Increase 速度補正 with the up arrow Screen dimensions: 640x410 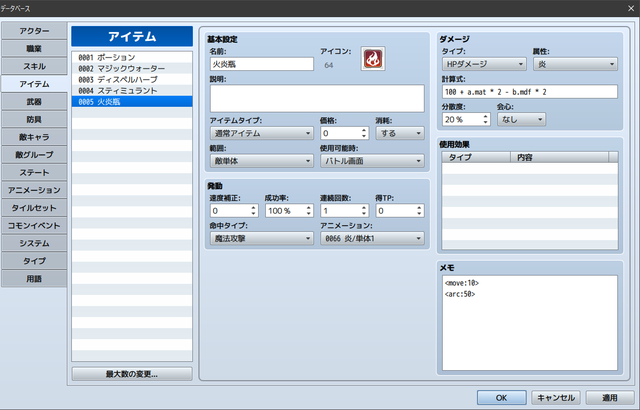pos(254,208)
